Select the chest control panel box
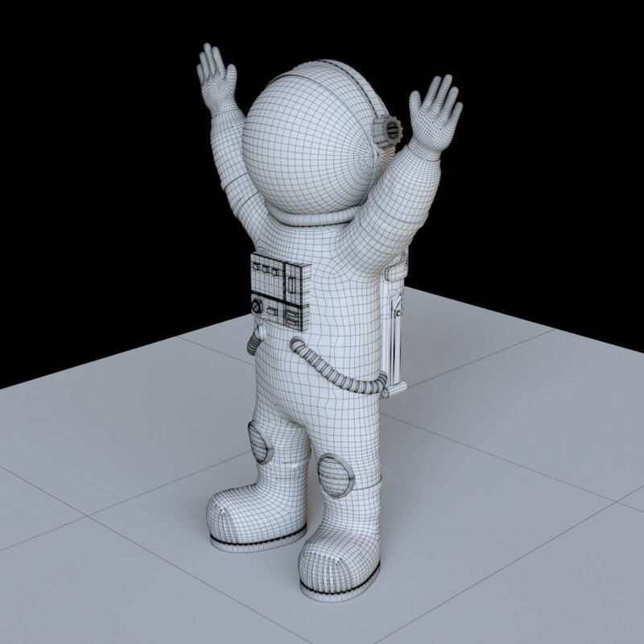The width and height of the screenshot is (644, 644). tap(279, 291)
